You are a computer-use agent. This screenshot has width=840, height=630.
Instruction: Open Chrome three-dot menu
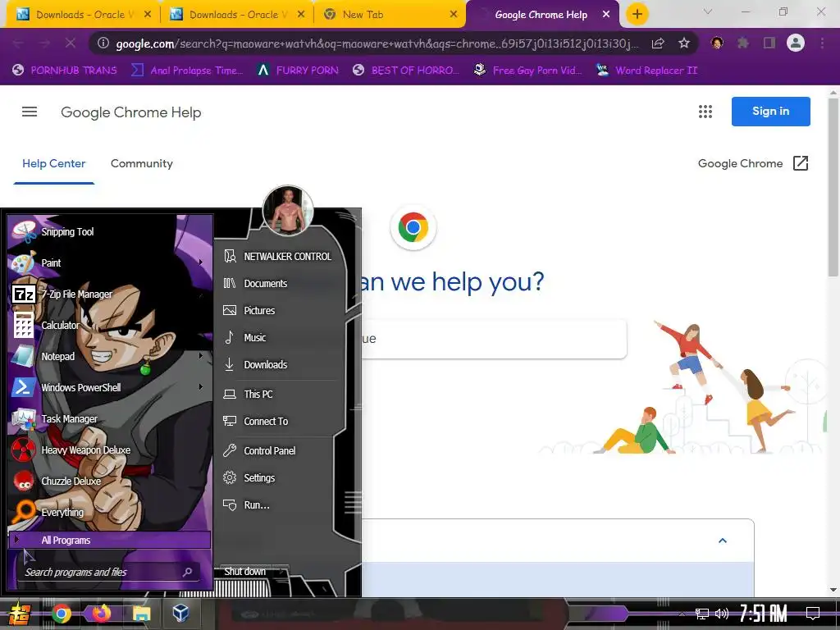[x=822, y=43]
